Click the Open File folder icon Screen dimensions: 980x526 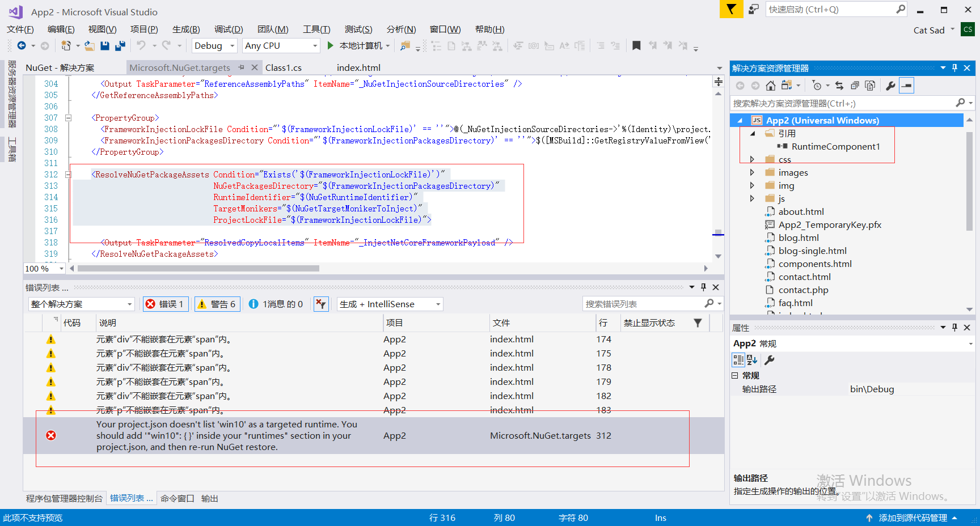click(90, 46)
